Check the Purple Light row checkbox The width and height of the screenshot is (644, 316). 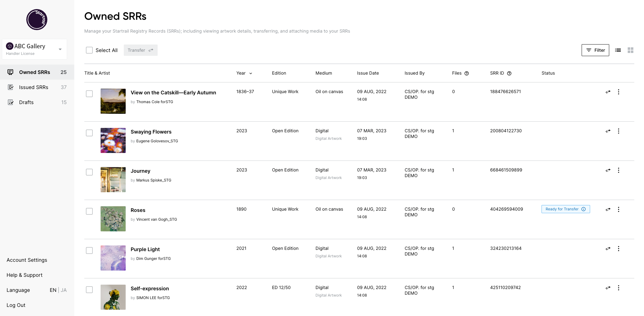pos(89,250)
